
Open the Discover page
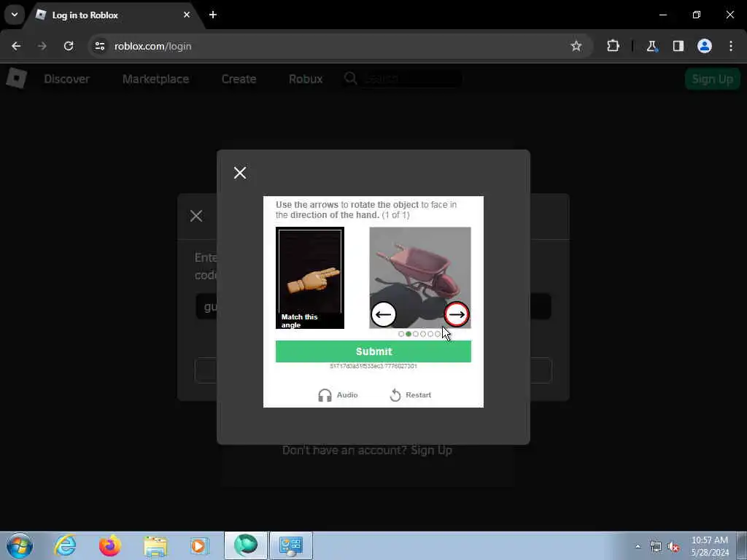(66, 79)
